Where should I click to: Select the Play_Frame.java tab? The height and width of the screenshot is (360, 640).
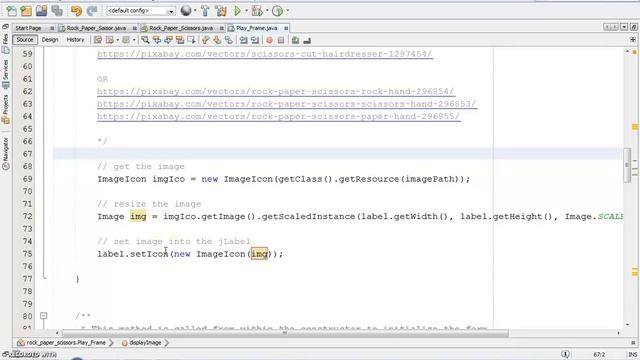coord(257,28)
